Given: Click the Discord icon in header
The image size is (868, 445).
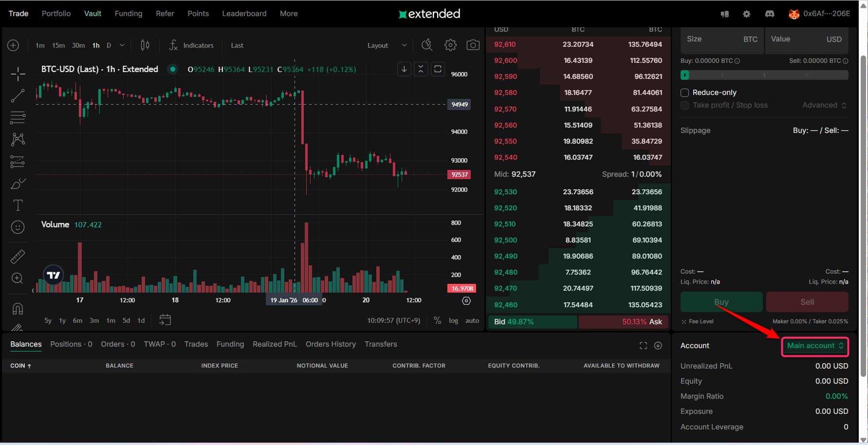Looking at the screenshot, I should point(770,14).
